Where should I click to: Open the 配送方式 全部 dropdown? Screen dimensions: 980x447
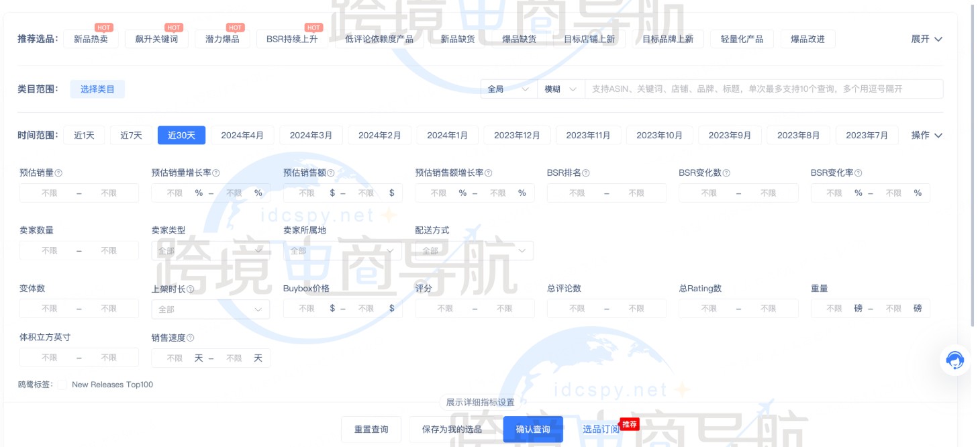coord(475,250)
